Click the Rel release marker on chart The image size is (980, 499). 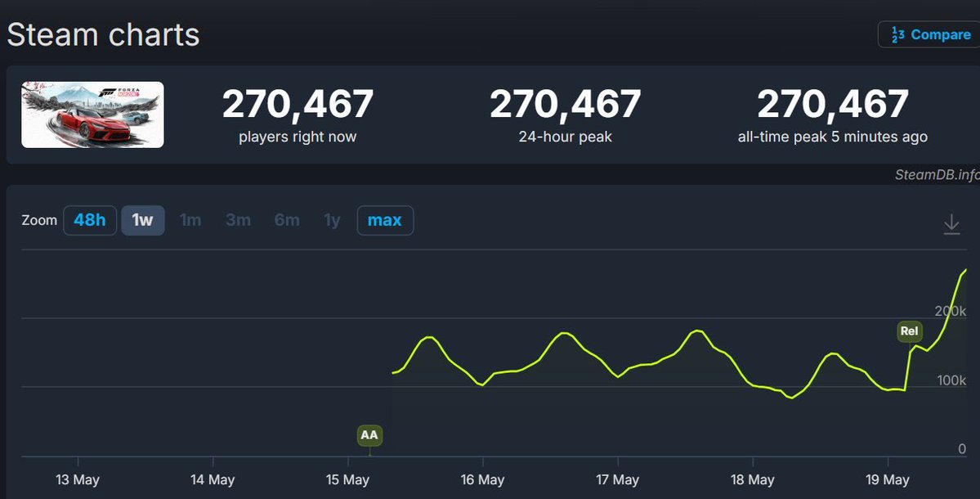pos(910,331)
